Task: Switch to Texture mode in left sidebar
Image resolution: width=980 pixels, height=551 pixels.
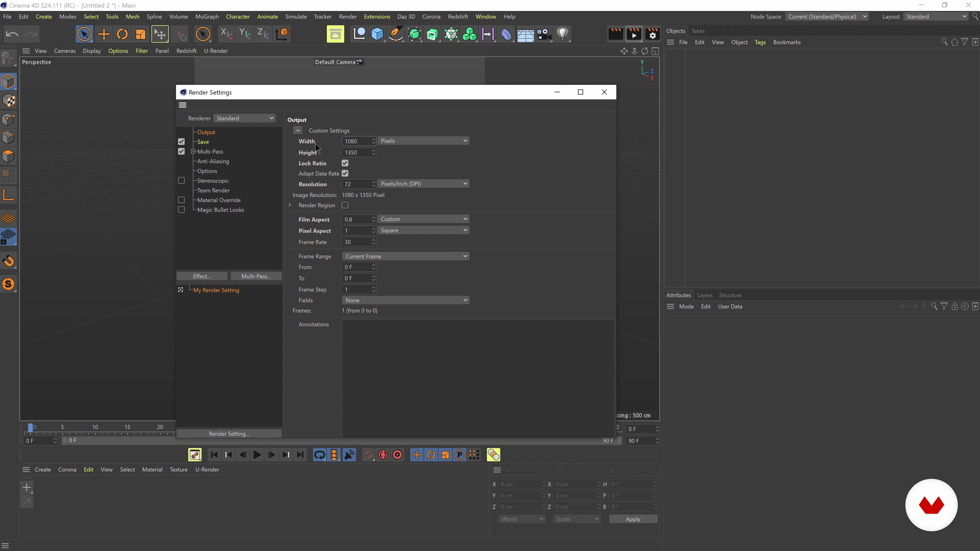Action: tap(8, 101)
